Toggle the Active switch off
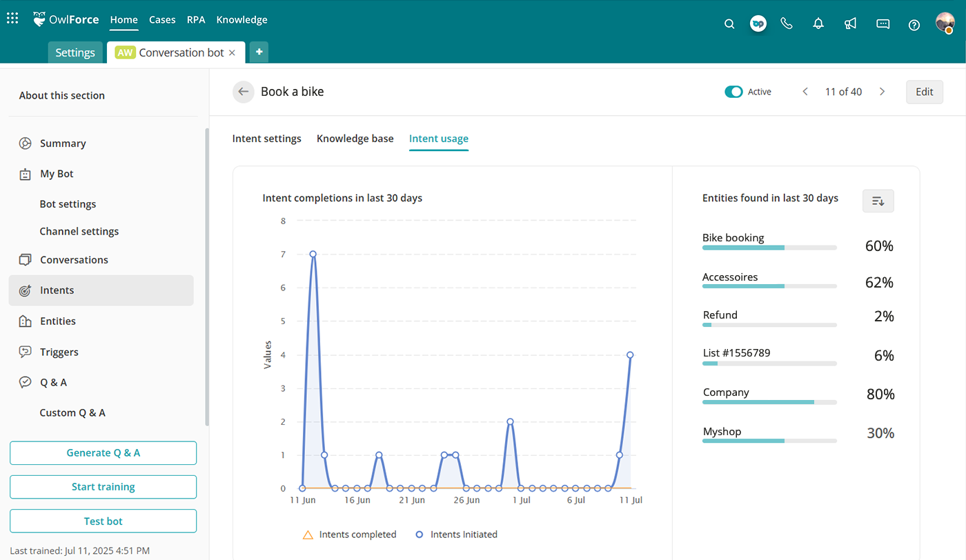 pyautogui.click(x=733, y=92)
